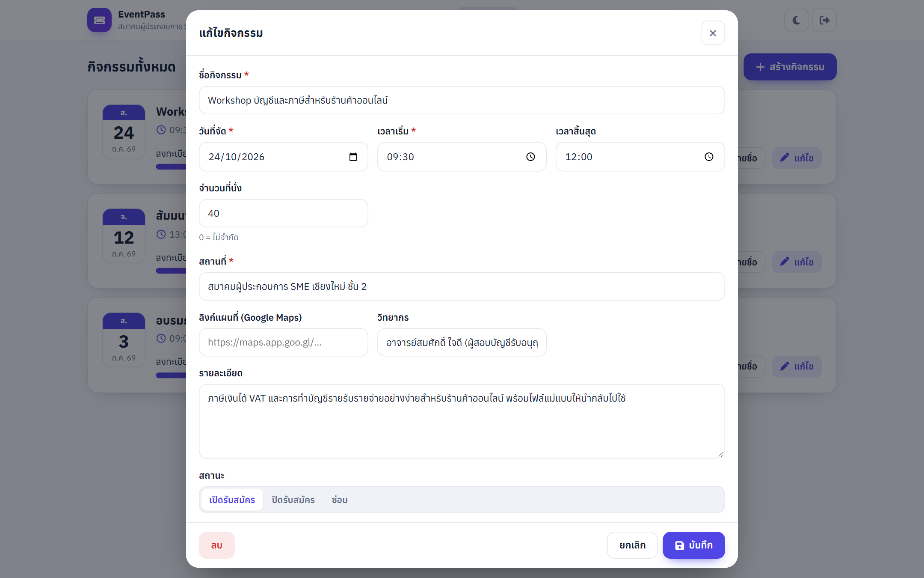924x578 pixels.
Task: Save the activity with บันทึก button
Action: (693, 545)
